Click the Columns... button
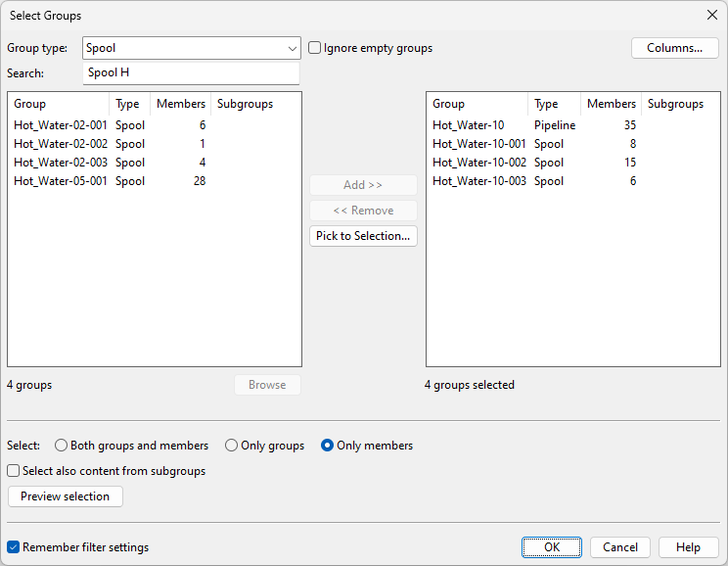This screenshot has height=566, width=728. click(674, 48)
